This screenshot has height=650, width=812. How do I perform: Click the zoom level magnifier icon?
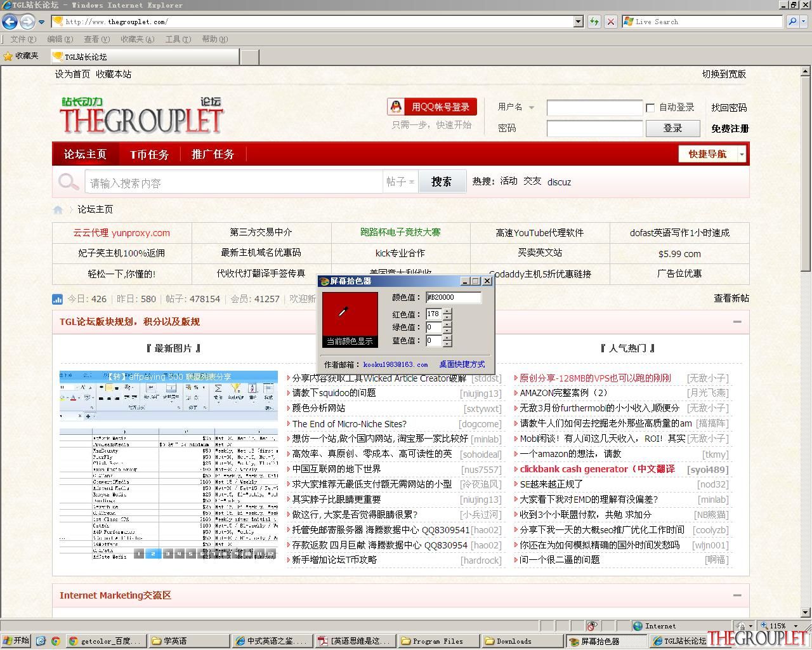tap(765, 626)
